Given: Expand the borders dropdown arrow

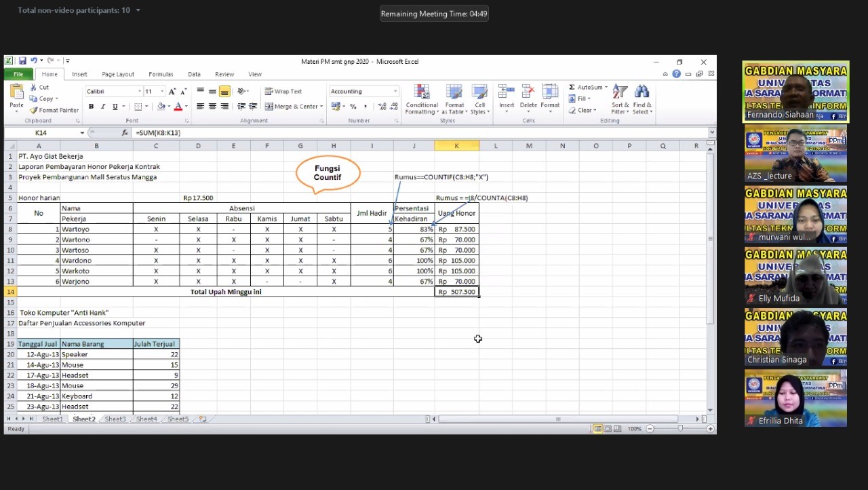Looking at the screenshot, I should [x=147, y=107].
